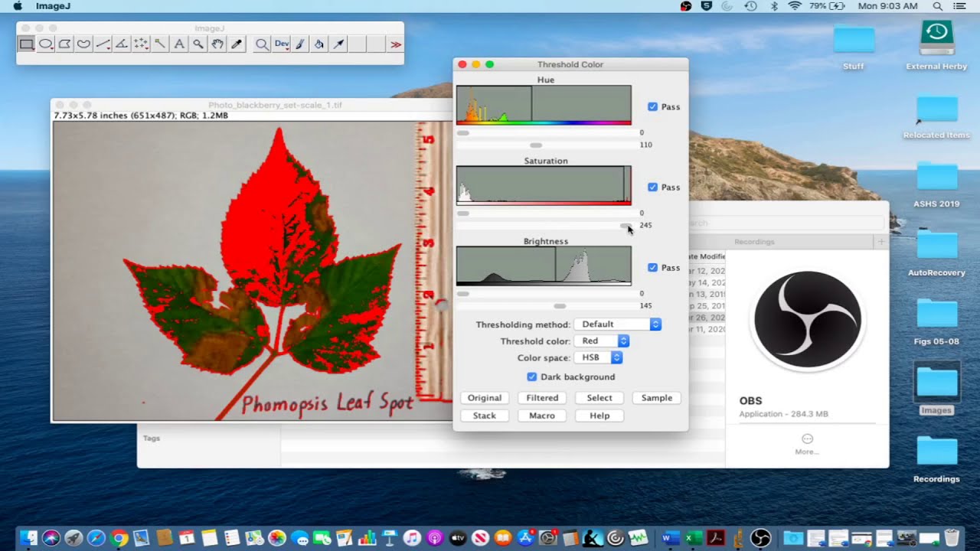Viewport: 980px width, 551px height.
Task: Open Spotlight search in menu bar
Action: click(x=937, y=6)
